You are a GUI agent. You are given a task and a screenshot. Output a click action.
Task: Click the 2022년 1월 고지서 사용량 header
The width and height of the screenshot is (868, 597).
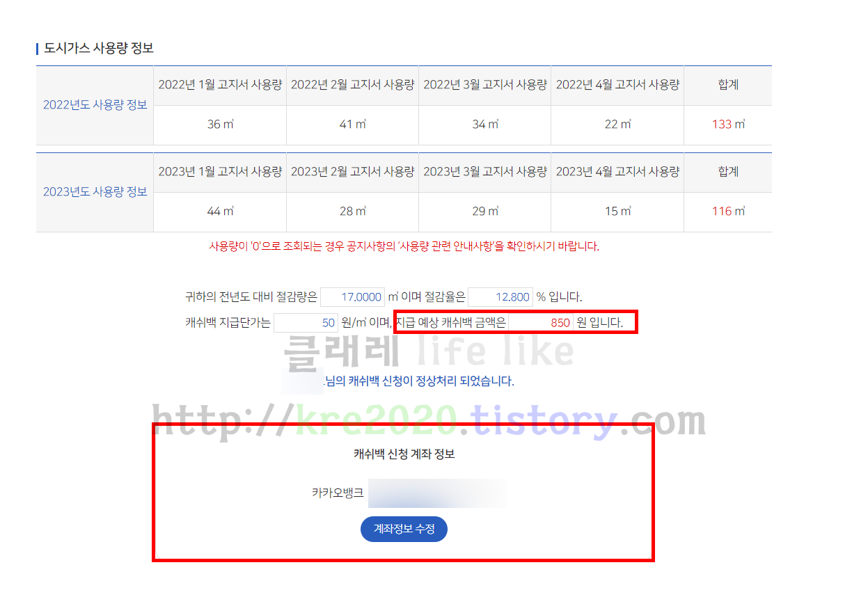pos(220,85)
